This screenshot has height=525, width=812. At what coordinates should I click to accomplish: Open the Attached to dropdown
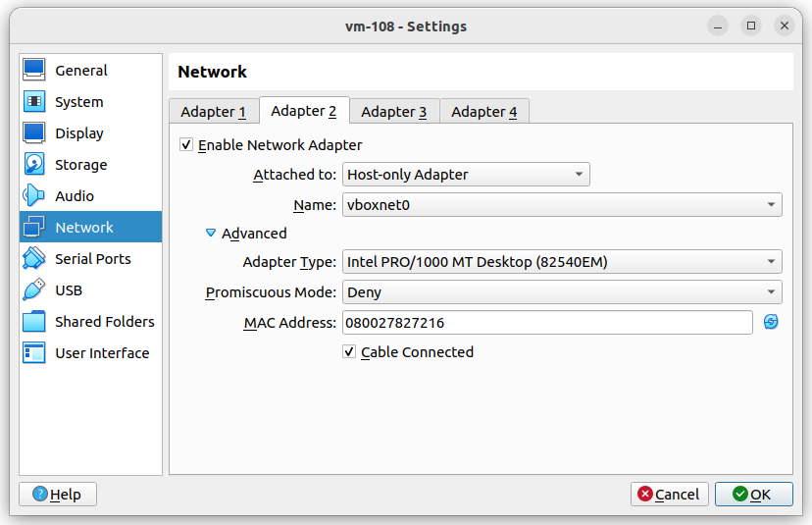(466, 175)
